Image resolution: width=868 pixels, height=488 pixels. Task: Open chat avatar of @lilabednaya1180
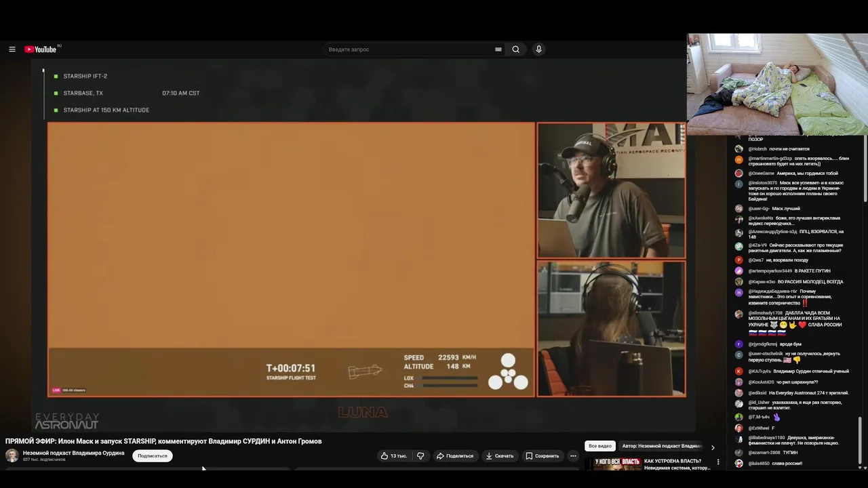click(739, 439)
